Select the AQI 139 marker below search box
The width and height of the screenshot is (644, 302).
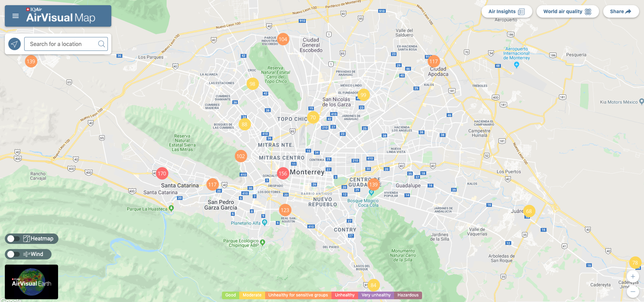coord(31,62)
